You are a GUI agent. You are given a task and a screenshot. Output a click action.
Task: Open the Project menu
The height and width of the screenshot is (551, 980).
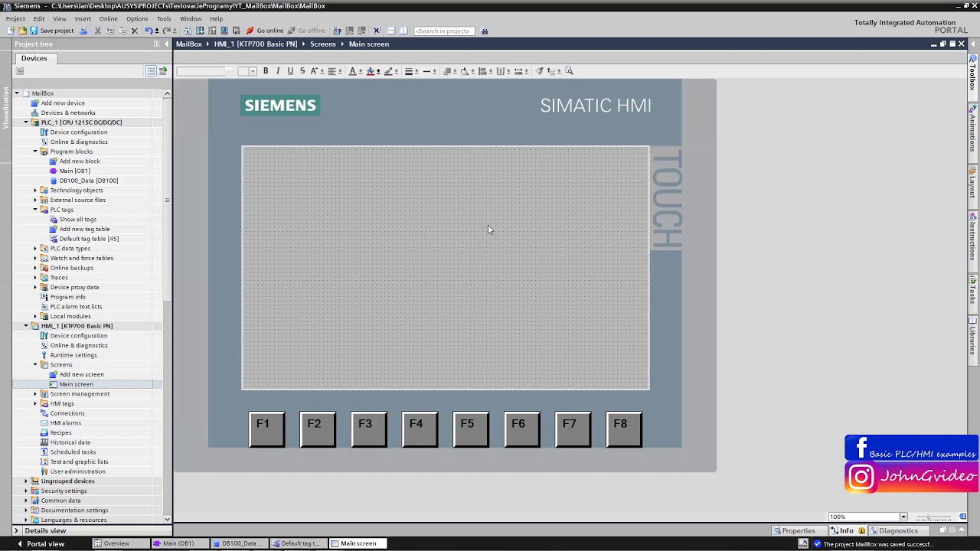pos(15,18)
